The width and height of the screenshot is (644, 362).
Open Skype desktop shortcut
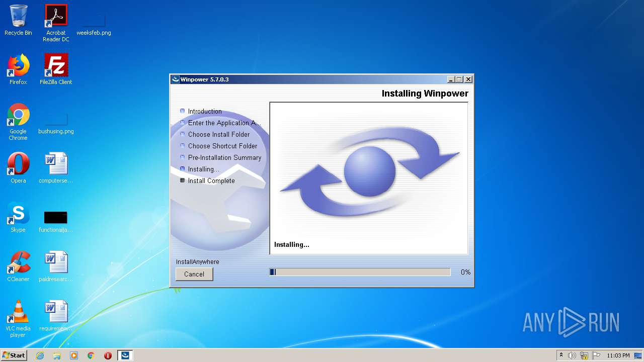click(x=18, y=217)
